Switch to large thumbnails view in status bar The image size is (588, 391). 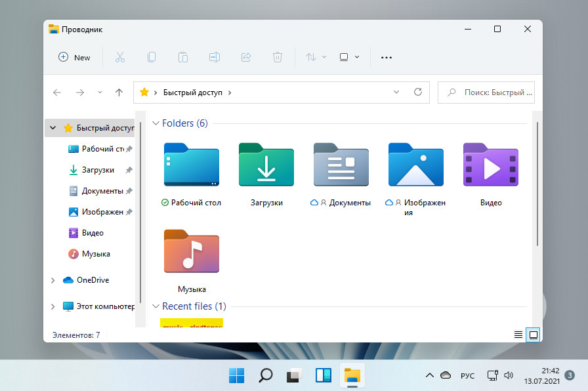click(x=534, y=335)
